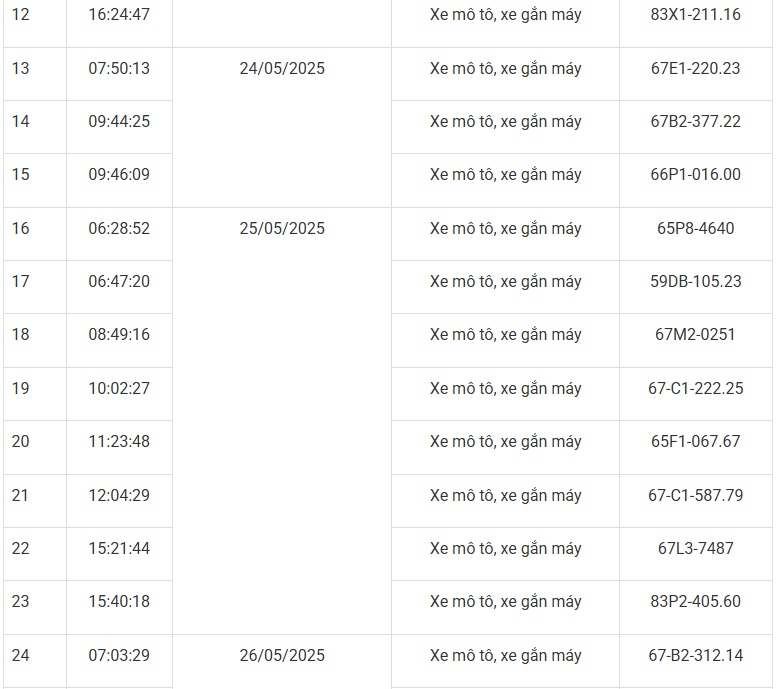Select time 09:44:25 in row 14
776x689 pixels.
tap(119, 122)
